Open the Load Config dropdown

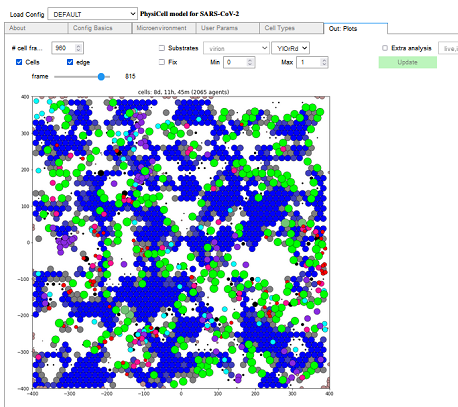pos(92,14)
